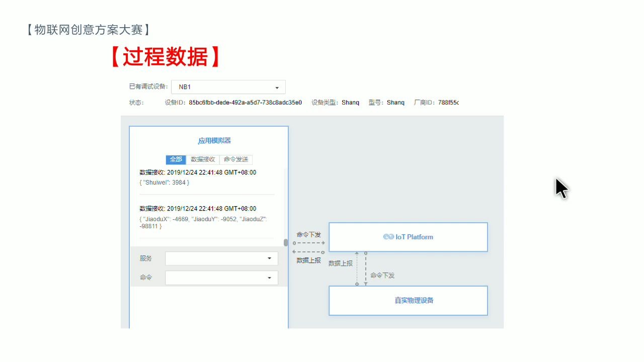Open the 服务 dropdown

tap(221, 258)
